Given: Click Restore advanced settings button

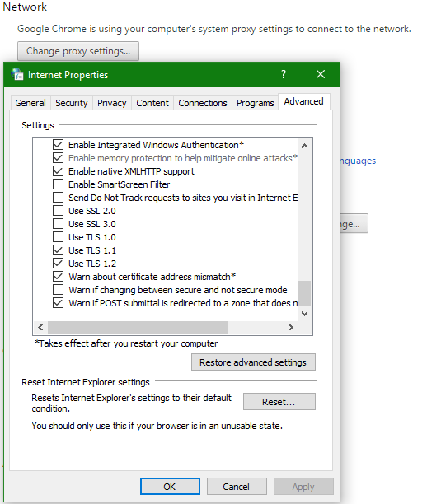Looking at the screenshot, I should [253, 362].
